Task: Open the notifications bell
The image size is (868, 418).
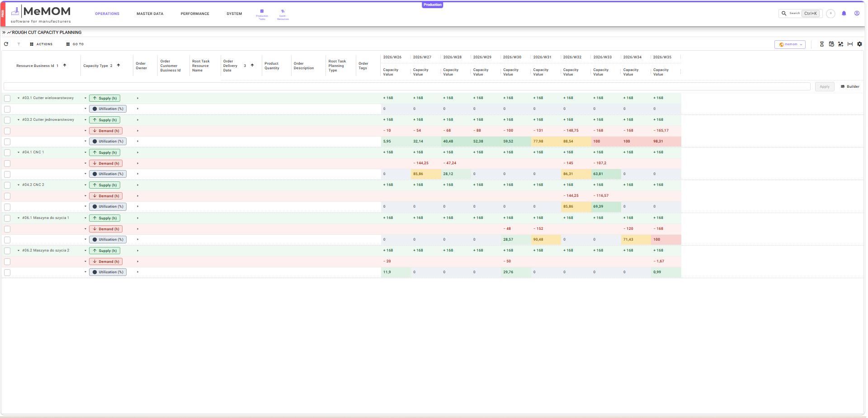Action: click(x=844, y=14)
